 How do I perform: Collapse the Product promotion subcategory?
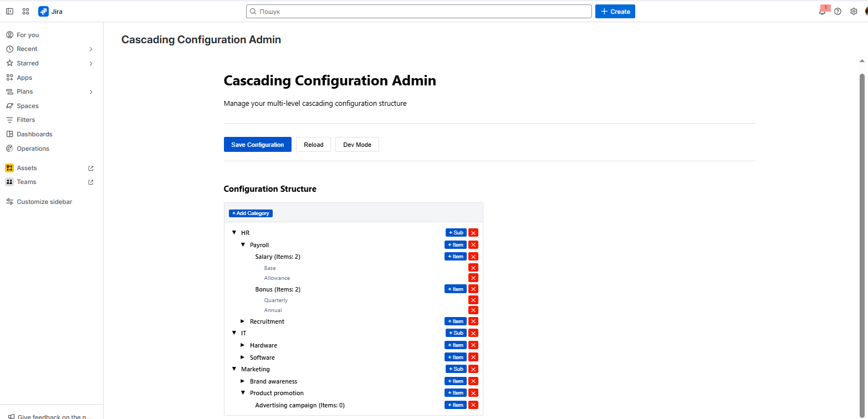pos(243,393)
